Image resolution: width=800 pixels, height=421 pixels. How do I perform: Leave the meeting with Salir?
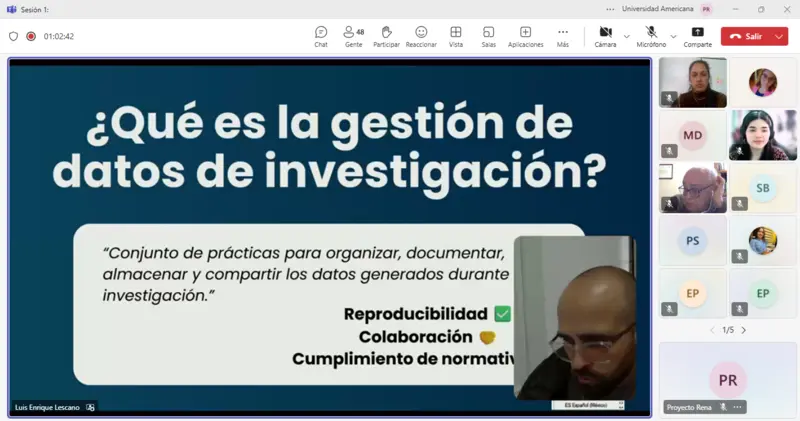coord(747,36)
